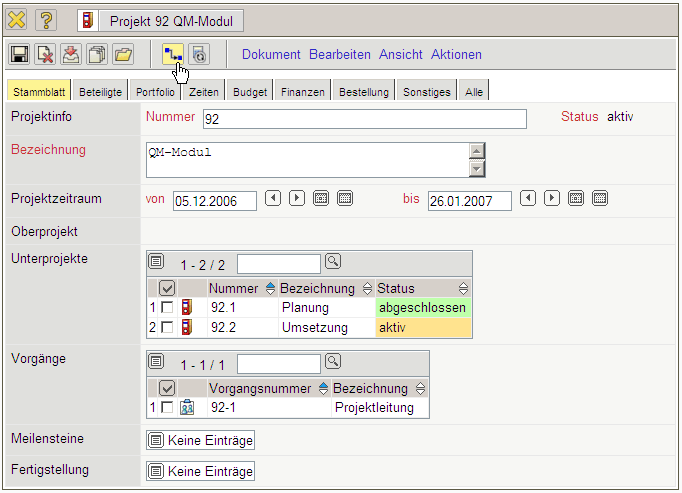Tick the checkbox for subproject 92.1
Screen dimensions: 682x493
(x=167, y=308)
